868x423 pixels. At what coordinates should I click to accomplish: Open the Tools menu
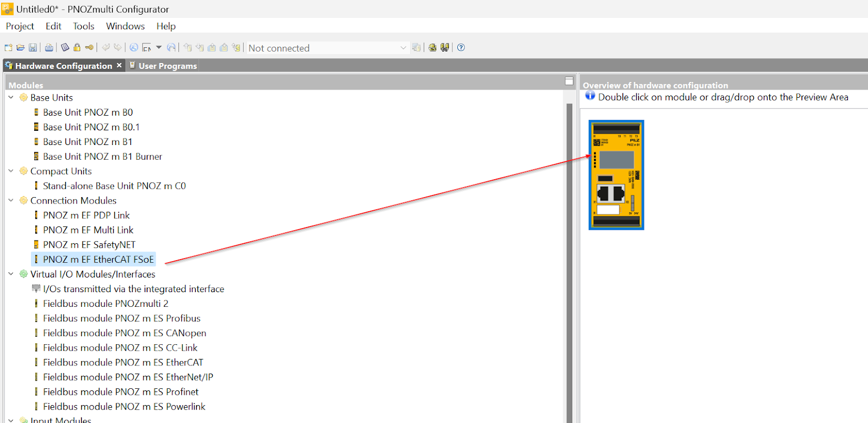click(x=84, y=26)
